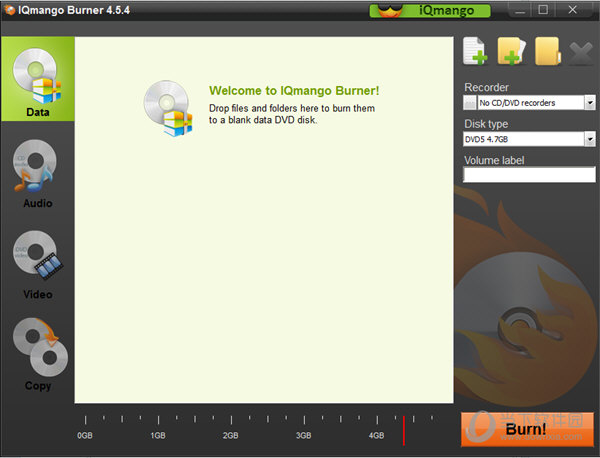Click the 4GB label on scale
The image size is (600, 458).
(377, 435)
